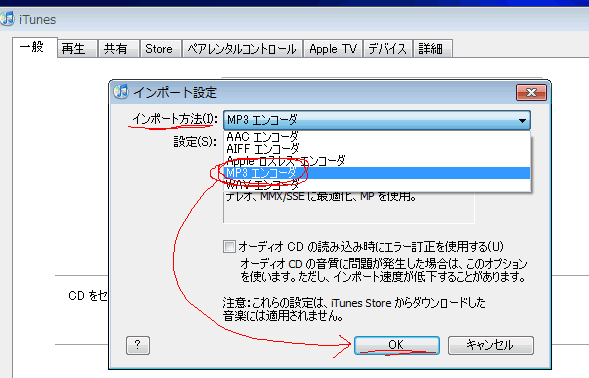Open the 共有 tab
589x378 pixels.
[119, 48]
